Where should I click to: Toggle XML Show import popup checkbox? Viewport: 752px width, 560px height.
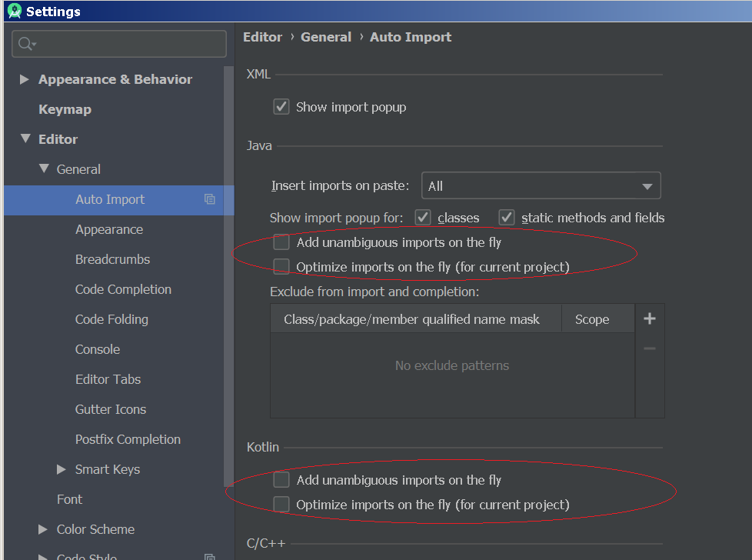(281, 106)
